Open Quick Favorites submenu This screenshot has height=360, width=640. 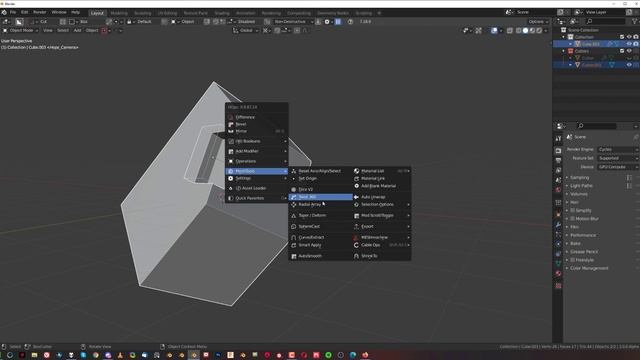tap(257, 198)
